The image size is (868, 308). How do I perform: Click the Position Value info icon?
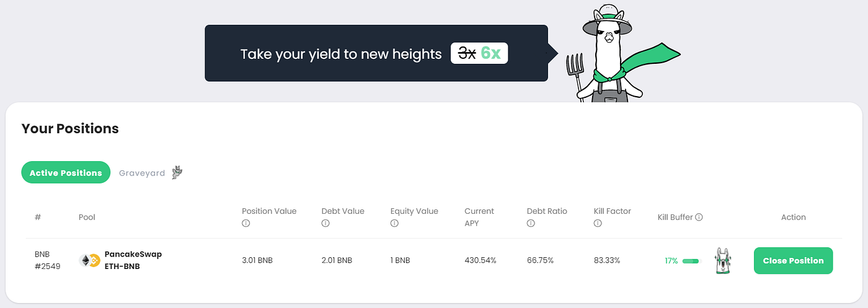246,224
